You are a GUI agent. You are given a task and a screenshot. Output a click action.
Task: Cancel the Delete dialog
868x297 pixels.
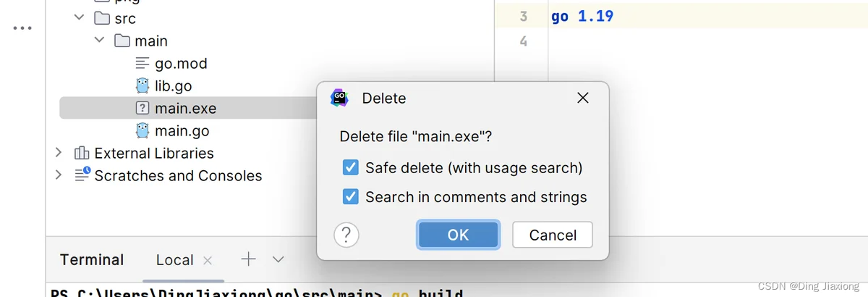553,235
